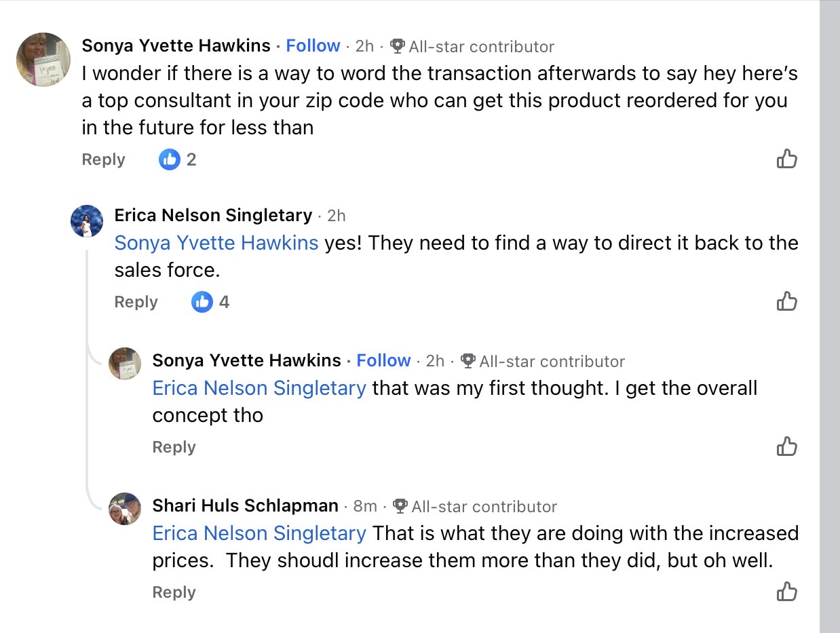This screenshot has width=840, height=633.
Task: Click the All-star contributor trophy on Shari's comment
Action: (x=400, y=506)
